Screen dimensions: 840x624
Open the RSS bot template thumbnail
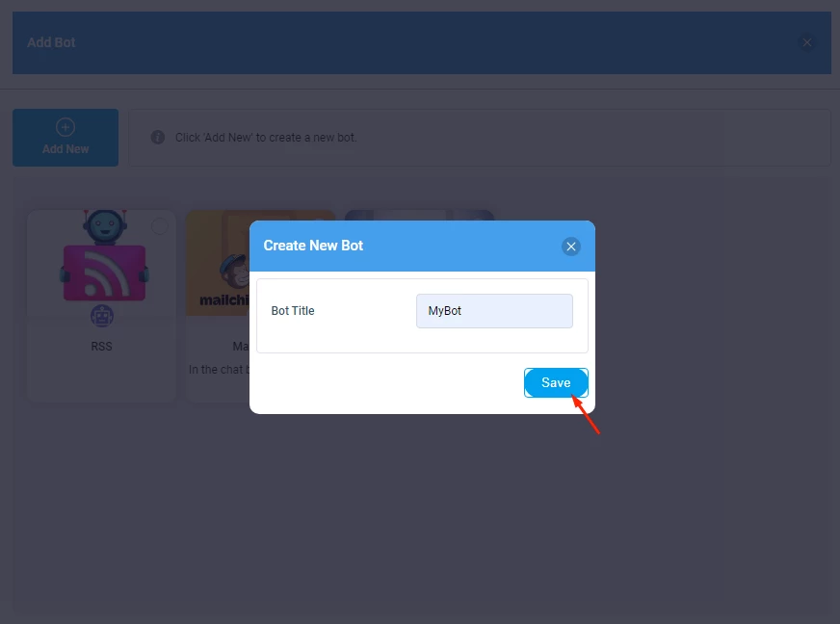[x=104, y=255]
